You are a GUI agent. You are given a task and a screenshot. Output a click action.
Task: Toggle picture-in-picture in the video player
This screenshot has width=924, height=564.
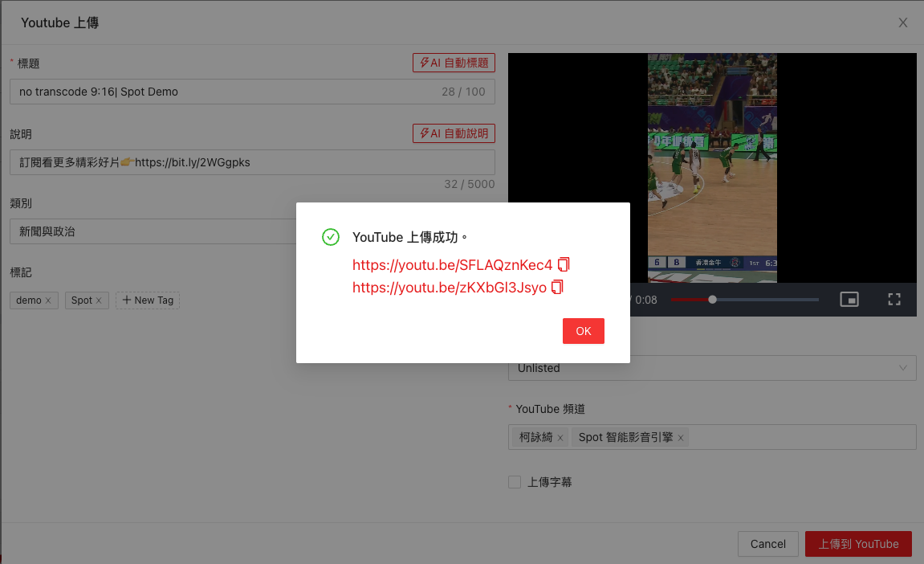849,300
